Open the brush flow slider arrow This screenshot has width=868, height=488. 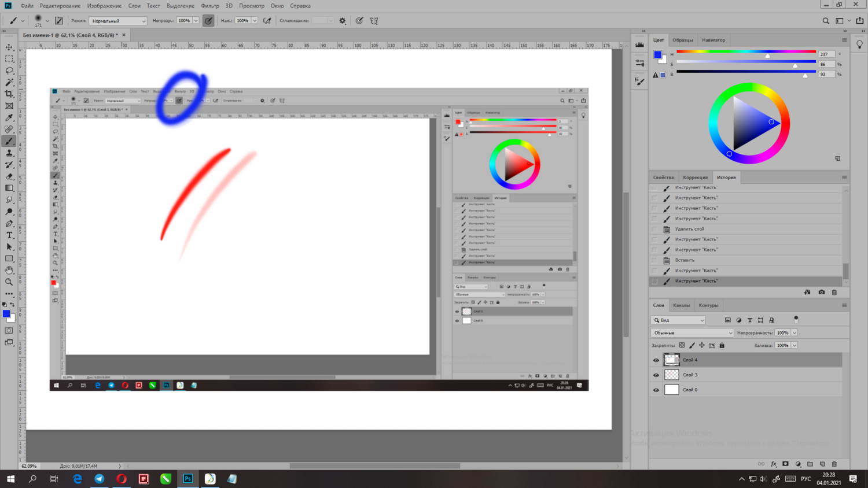pyautogui.click(x=254, y=21)
